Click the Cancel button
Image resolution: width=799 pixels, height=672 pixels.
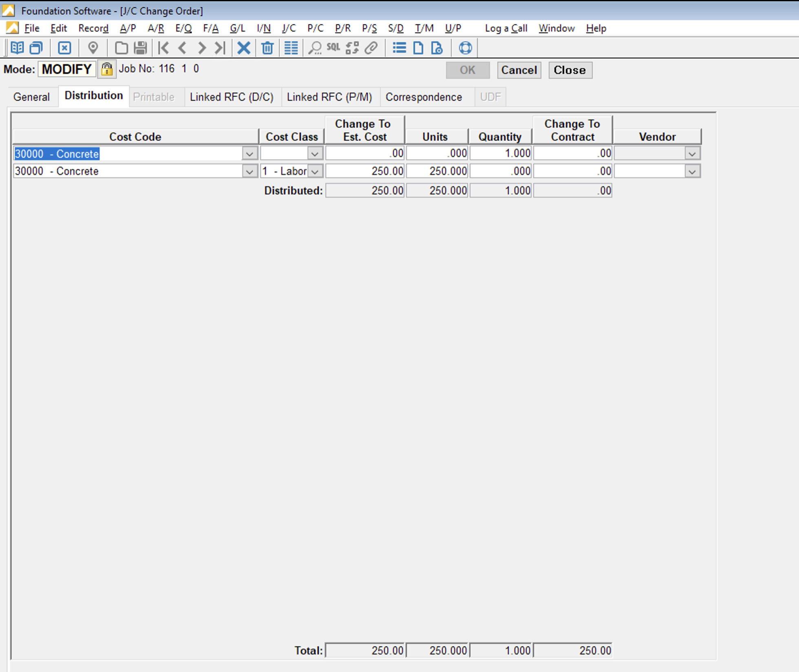[x=519, y=70]
